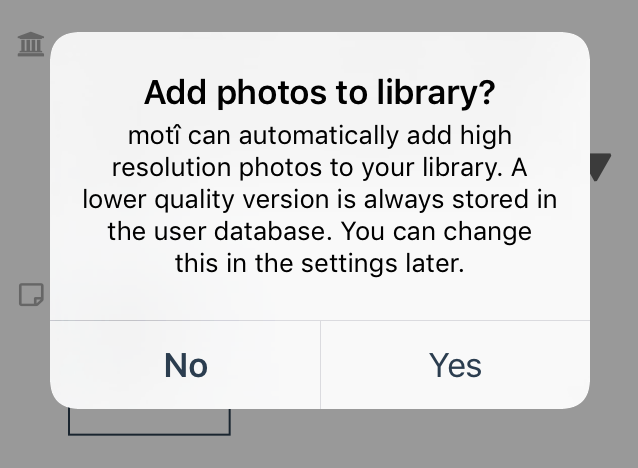Click the sticky note icon
Viewport: 638px width, 468px height.
point(31,295)
